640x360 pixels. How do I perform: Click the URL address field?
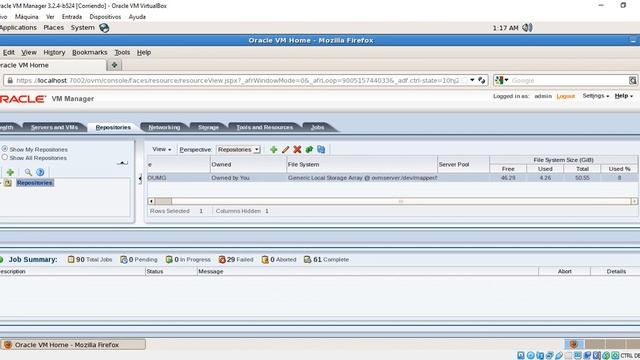tap(237, 80)
